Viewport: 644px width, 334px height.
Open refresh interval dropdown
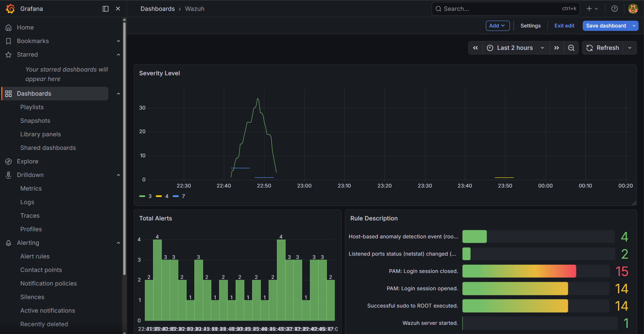click(630, 48)
